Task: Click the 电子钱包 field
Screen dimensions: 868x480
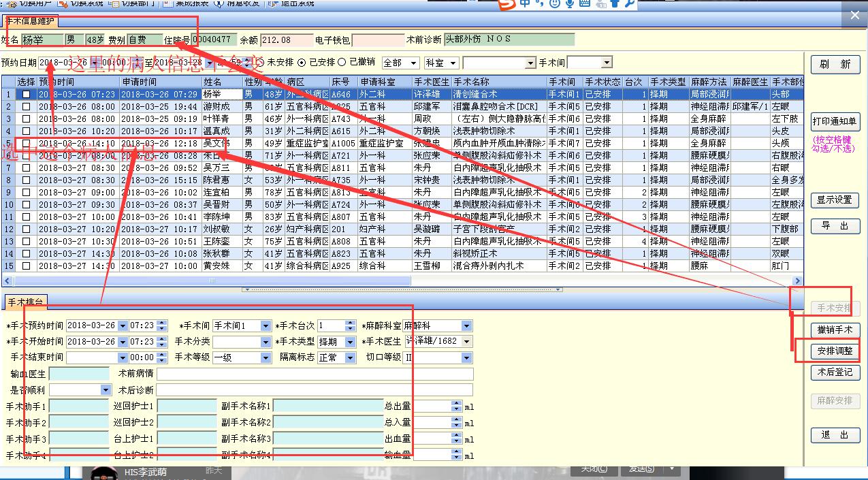Action: coord(379,39)
